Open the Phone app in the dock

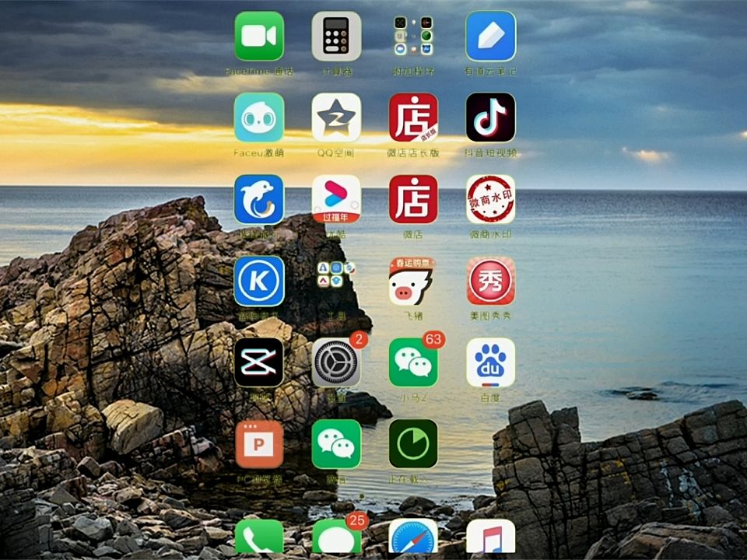pos(259,537)
